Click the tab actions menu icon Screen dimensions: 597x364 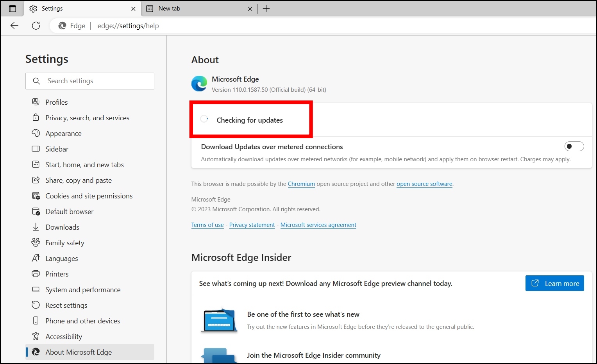(x=13, y=9)
